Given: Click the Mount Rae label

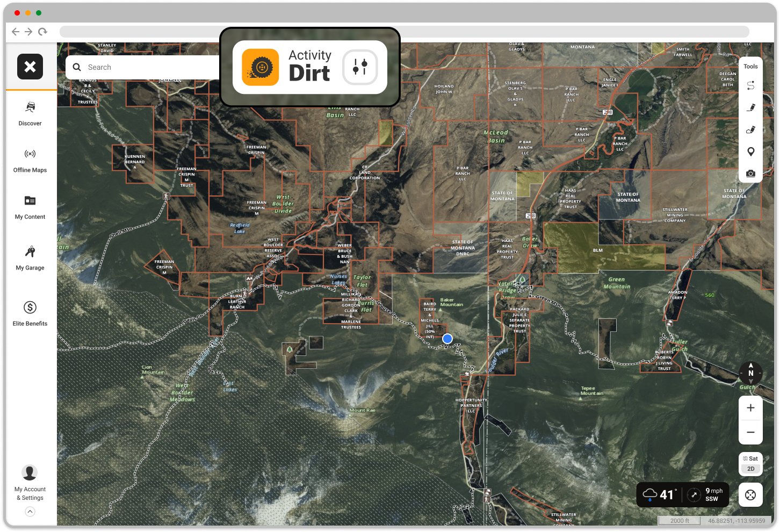Looking at the screenshot, I should tap(363, 410).
